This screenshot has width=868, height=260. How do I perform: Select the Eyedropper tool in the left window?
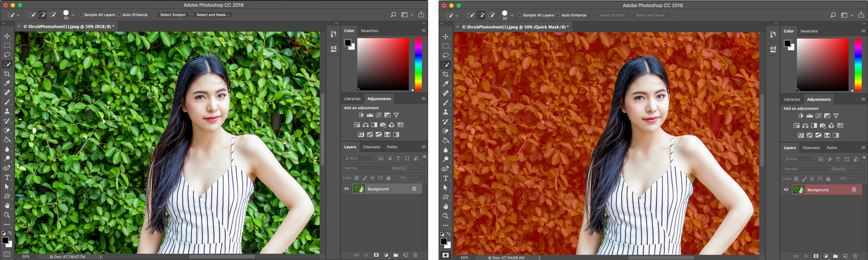[x=7, y=83]
